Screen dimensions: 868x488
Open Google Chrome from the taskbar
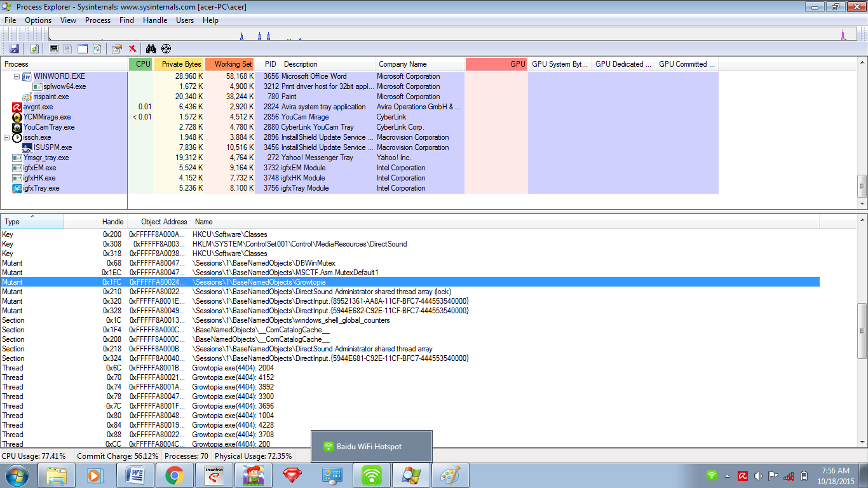tap(175, 475)
